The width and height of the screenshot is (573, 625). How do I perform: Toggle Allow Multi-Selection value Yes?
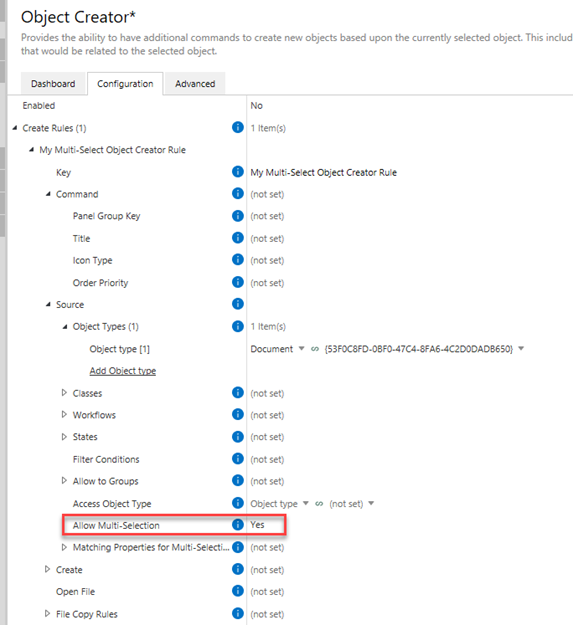(257, 525)
